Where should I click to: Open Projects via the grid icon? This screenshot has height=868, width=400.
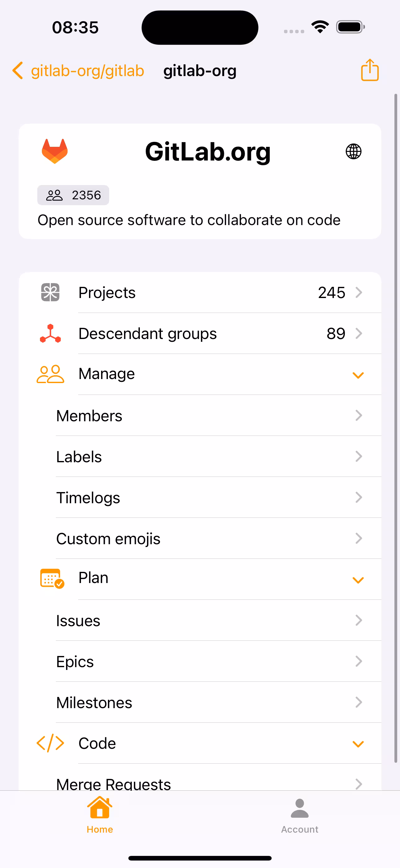[x=50, y=292]
